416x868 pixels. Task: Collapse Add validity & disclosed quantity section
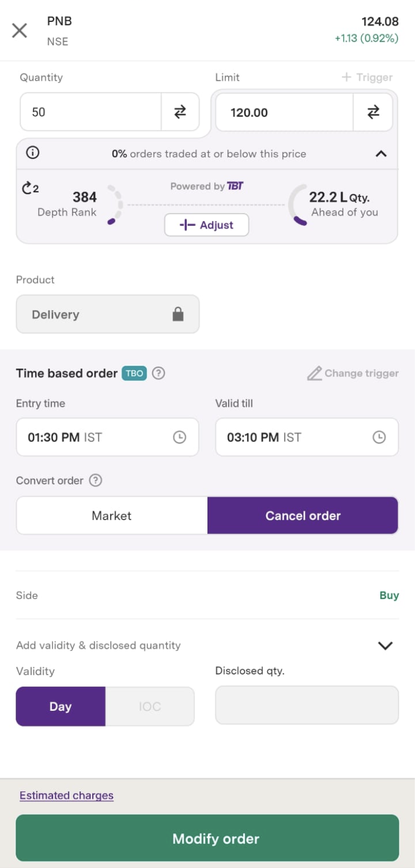pyautogui.click(x=385, y=645)
